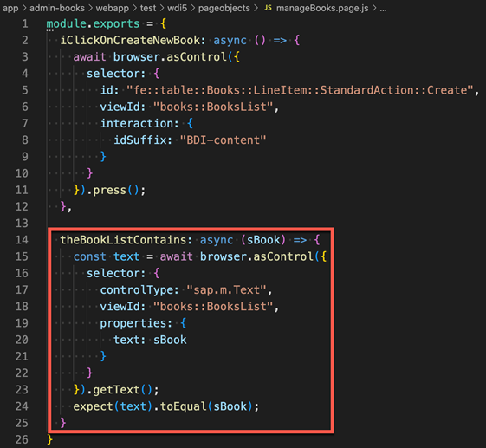Click the 'sBook' parameter on line 14

(263, 240)
